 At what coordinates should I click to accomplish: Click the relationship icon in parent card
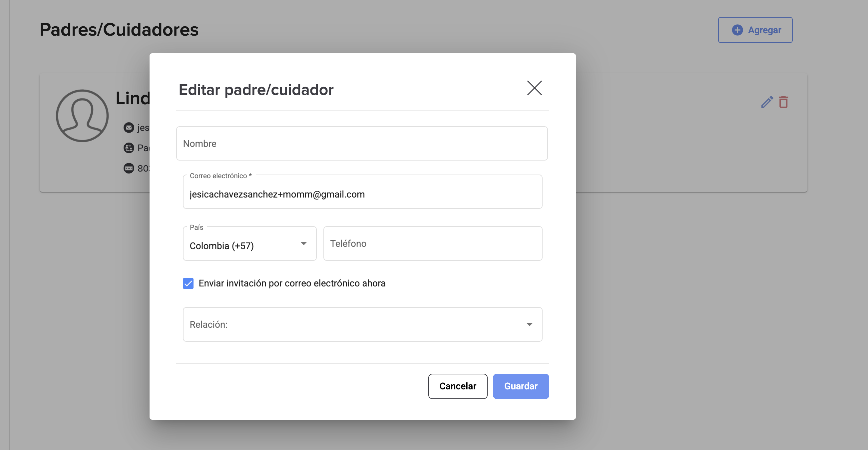129,148
